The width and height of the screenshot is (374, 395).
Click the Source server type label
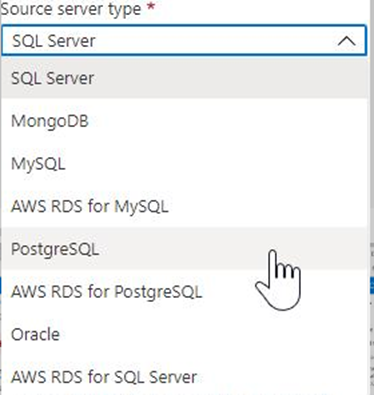coord(71,9)
